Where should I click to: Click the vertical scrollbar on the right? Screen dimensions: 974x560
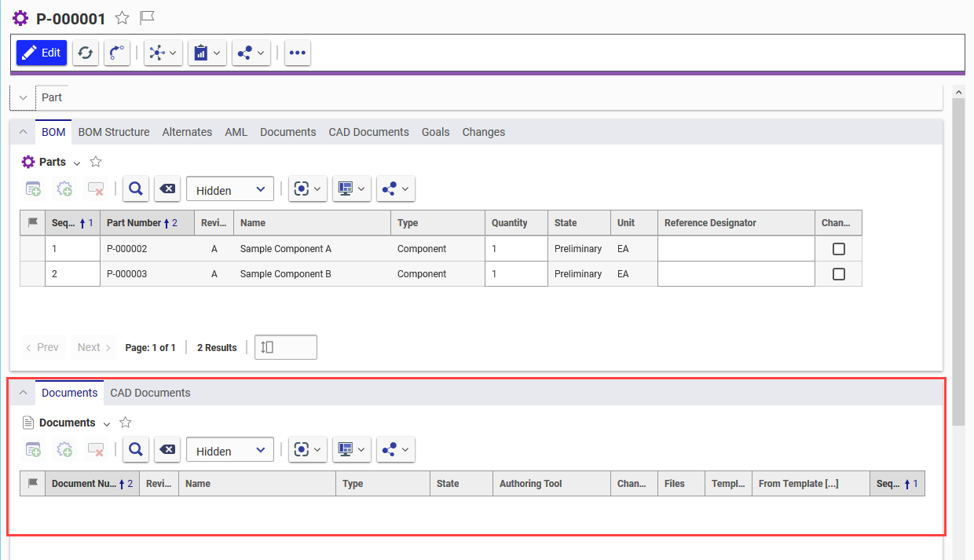point(958,262)
